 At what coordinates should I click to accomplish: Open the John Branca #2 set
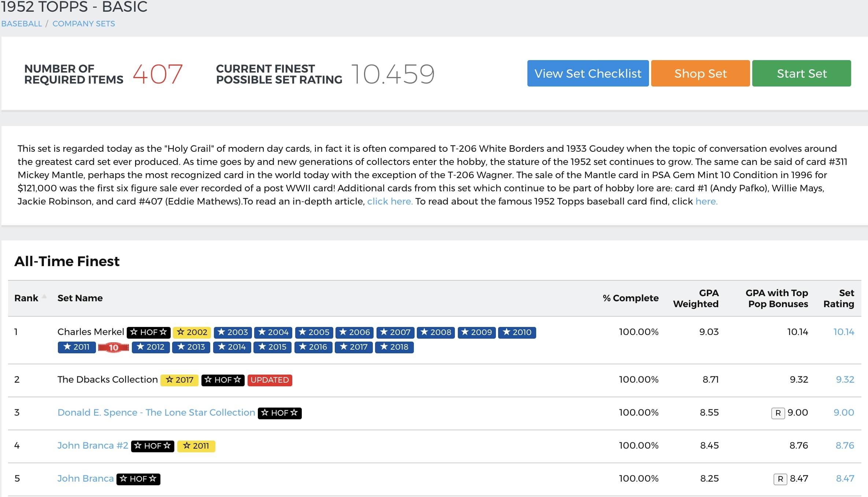click(x=93, y=445)
